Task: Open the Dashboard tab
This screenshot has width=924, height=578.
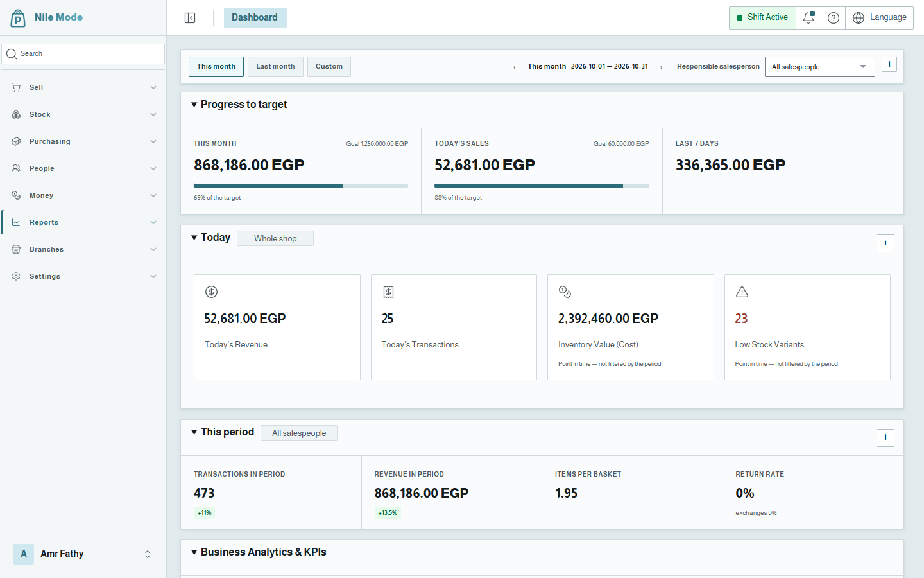Action: click(x=255, y=18)
